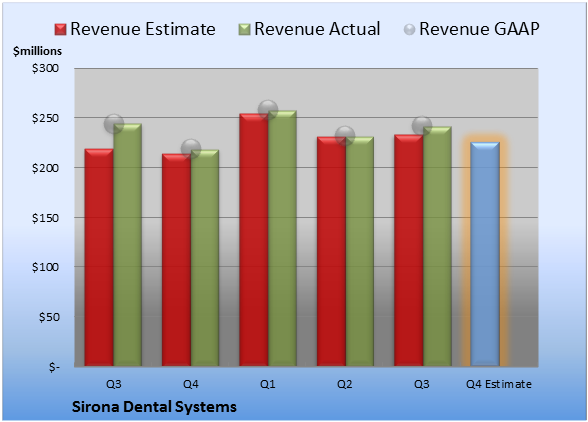Select the 'Revenue Actual' legend label
The height and width of the screenshot is (422, 588).
pyautogui.click(x=317, y=29)
